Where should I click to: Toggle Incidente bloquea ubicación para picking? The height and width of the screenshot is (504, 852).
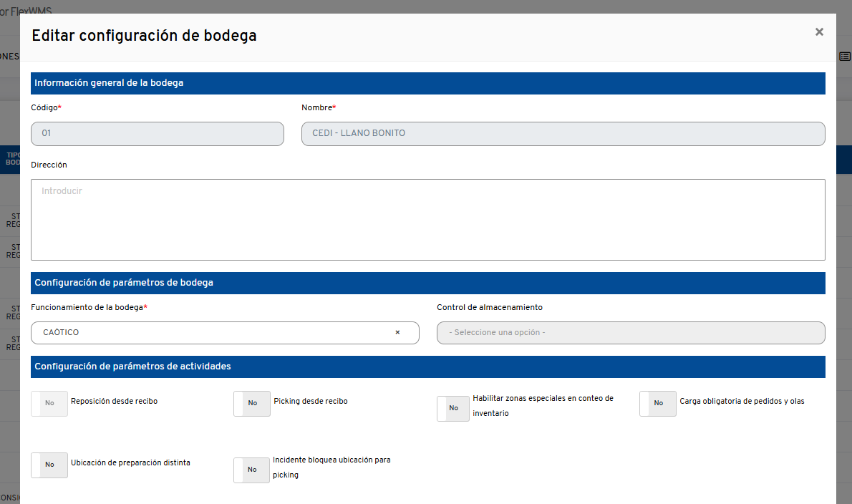251,470
